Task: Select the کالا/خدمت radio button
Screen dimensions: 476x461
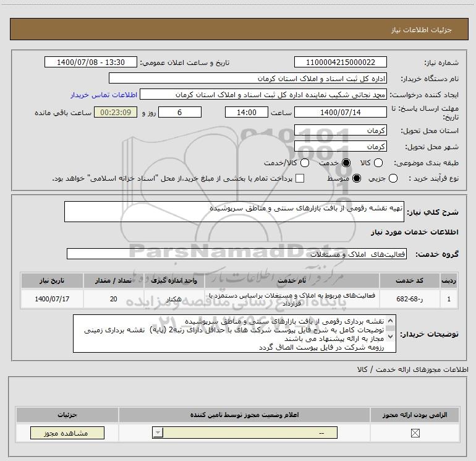Action: (x=305, y=163)
